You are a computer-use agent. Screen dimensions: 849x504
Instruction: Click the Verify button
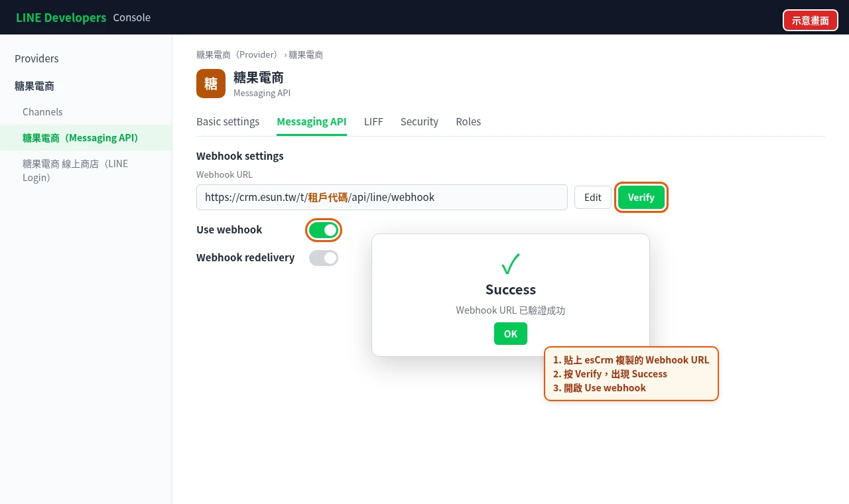point(641,197)
